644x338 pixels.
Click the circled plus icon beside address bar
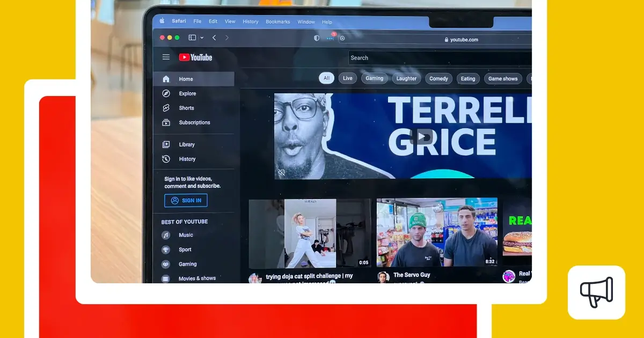[342, 38]
